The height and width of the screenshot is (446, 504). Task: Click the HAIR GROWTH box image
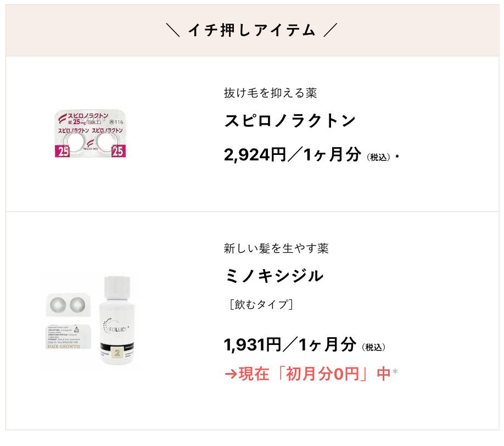64,337
